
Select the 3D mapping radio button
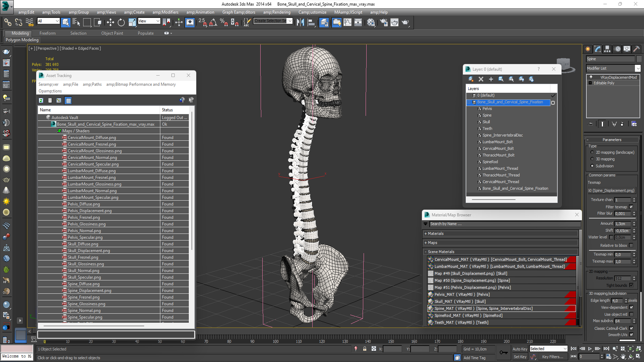[x=592, y=159]
